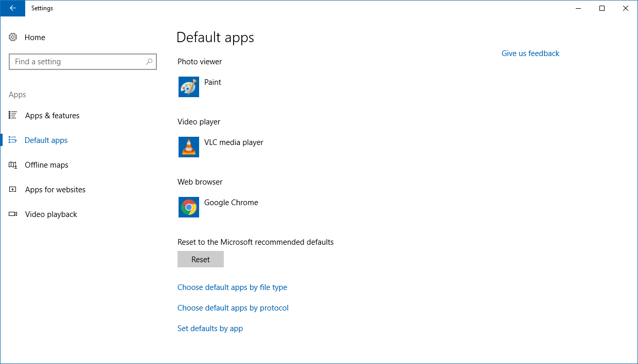Open Choose default apps by protocol
Viewport: 638px width, 364px height.
coord(233,307)
